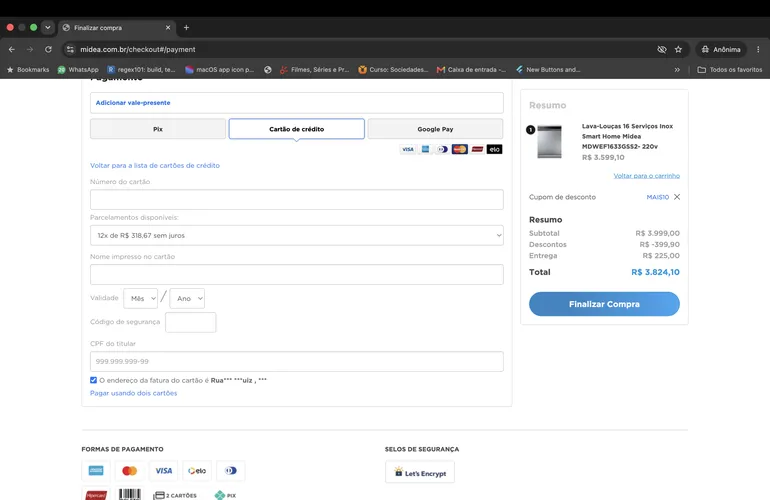
Task: Click the American Express brand icon
Action: tap(425, 149)
